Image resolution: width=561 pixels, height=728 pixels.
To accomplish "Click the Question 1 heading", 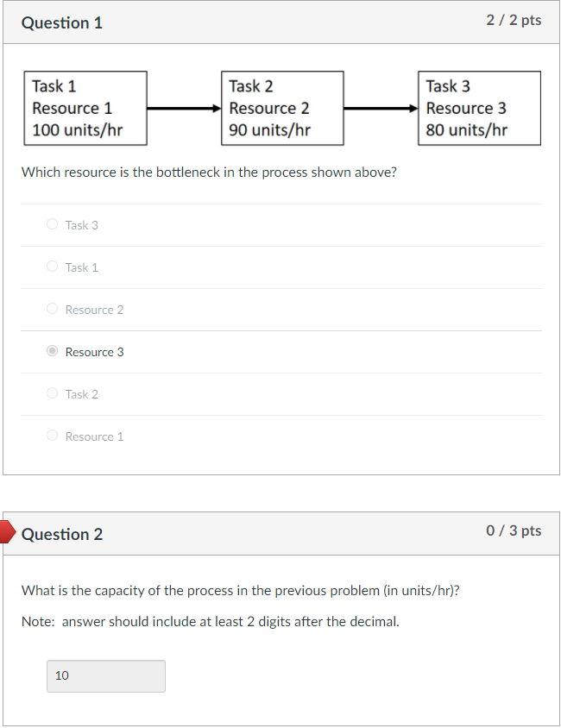I will click(61, 23).
